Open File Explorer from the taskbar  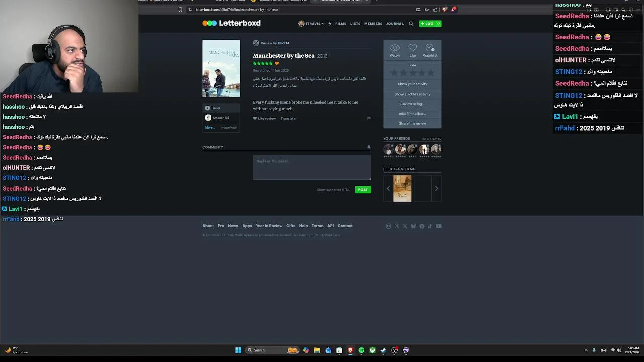[317, 350]
